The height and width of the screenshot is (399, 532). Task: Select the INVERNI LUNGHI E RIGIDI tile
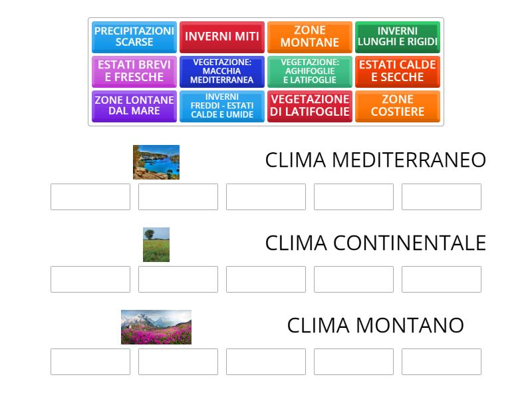[398, 37]
